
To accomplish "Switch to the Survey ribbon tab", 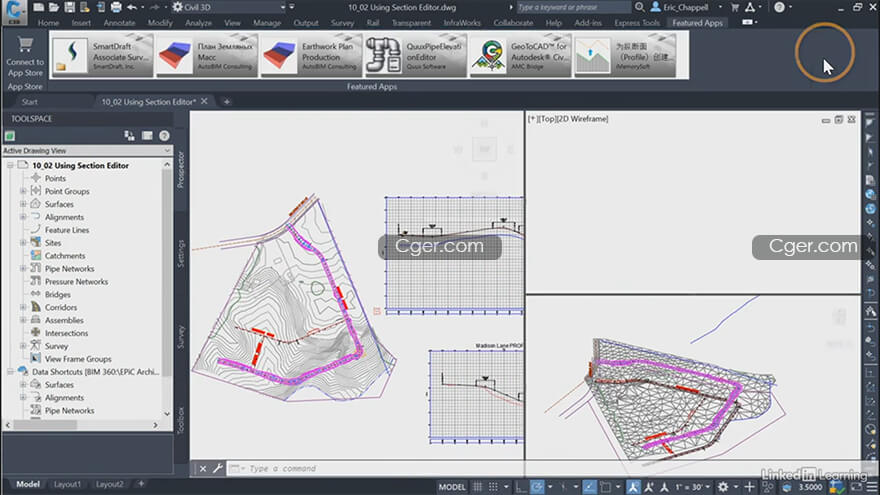I will [x=342, y=23].
